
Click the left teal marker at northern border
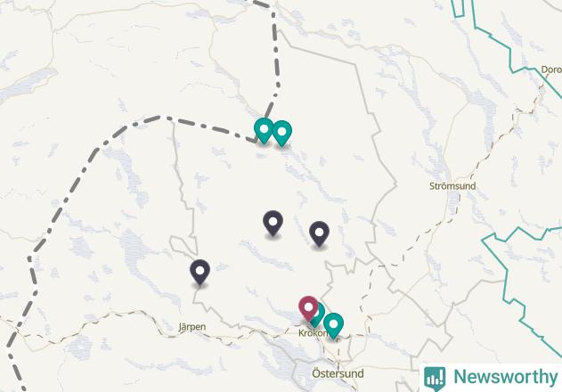(x=264, y=130)
